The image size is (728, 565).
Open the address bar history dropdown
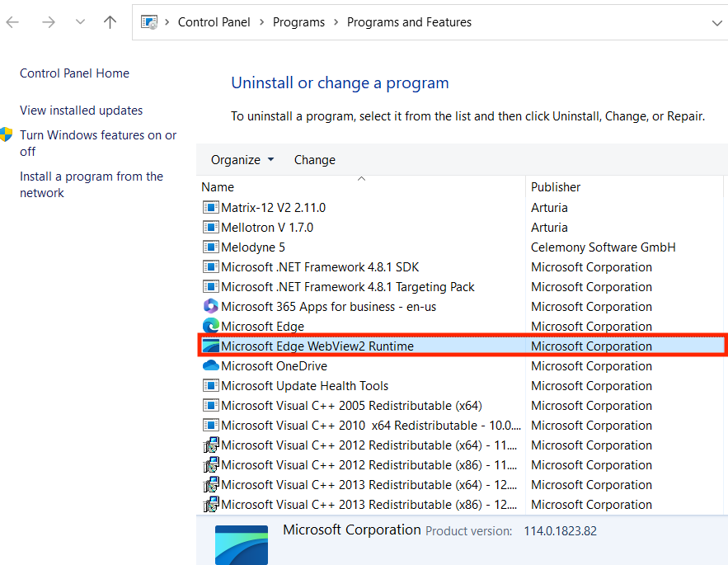[x=716, y=23]
